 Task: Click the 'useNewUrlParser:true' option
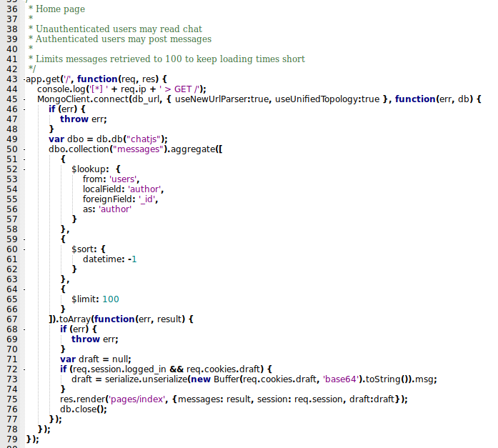point(222,99)
